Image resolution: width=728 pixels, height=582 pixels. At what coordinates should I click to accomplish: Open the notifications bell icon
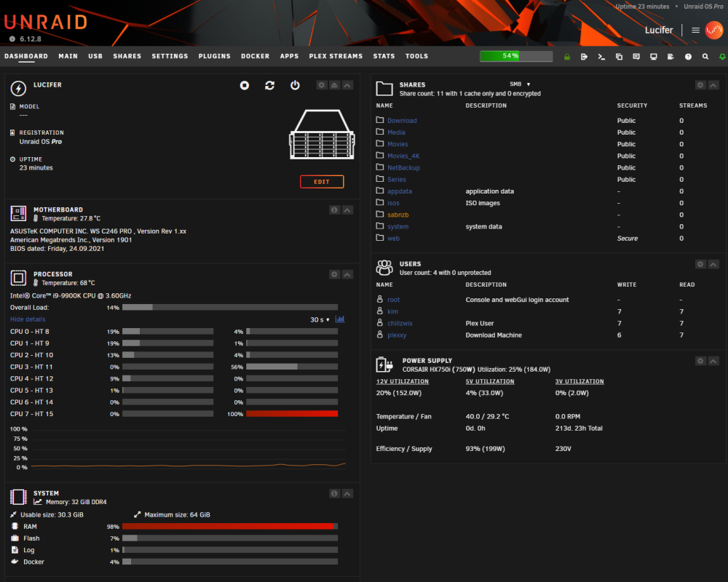722,57
